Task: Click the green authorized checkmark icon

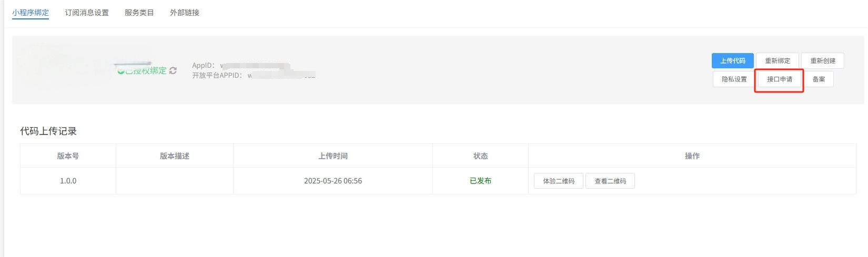Action: click(121, 71)
